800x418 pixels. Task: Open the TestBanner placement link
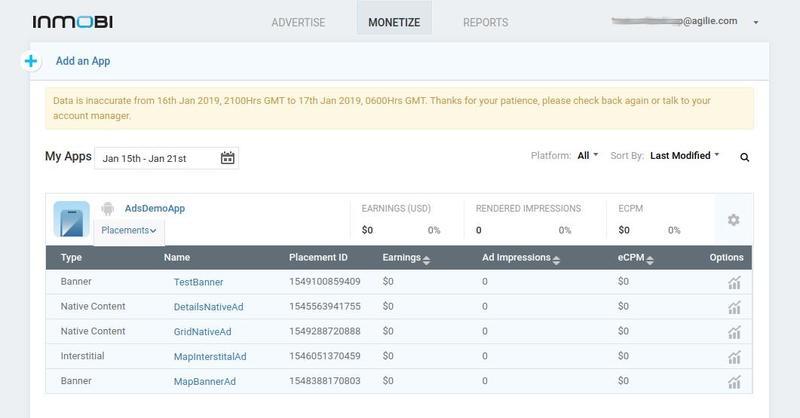coord(198,283)
